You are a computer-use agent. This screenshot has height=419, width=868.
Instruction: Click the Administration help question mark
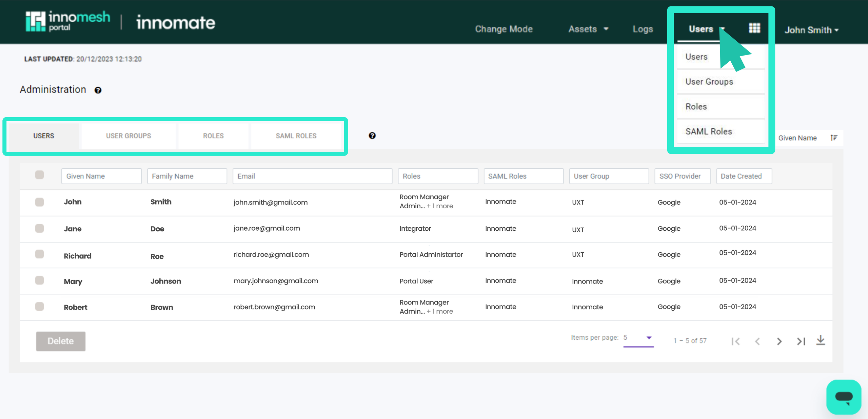point(98,90)
